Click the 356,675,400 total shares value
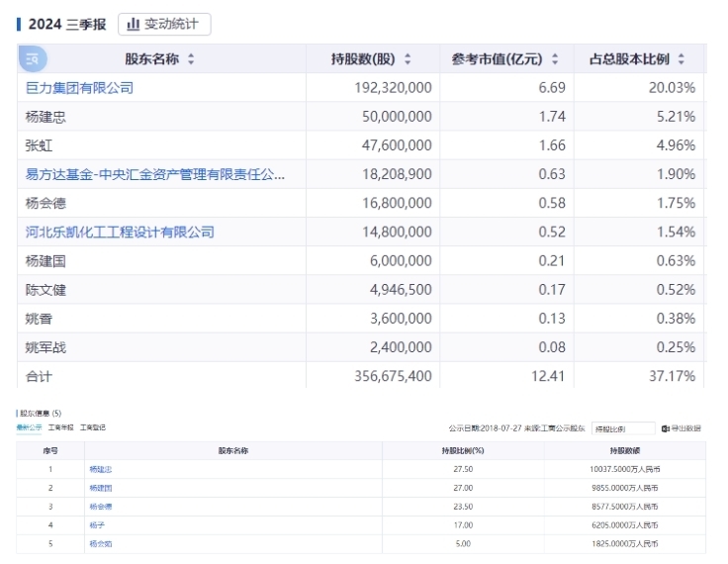Viewport: 728px width, 564px height. [393, 376]
